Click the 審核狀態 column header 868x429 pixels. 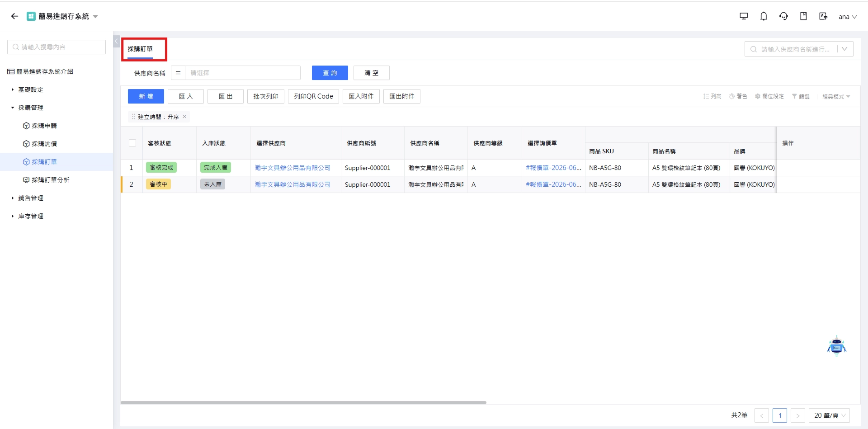click(160, 143)
